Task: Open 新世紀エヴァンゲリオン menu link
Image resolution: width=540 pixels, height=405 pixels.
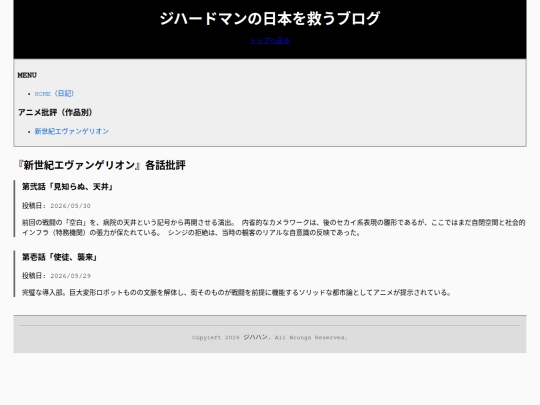Action: coord(72,131)
